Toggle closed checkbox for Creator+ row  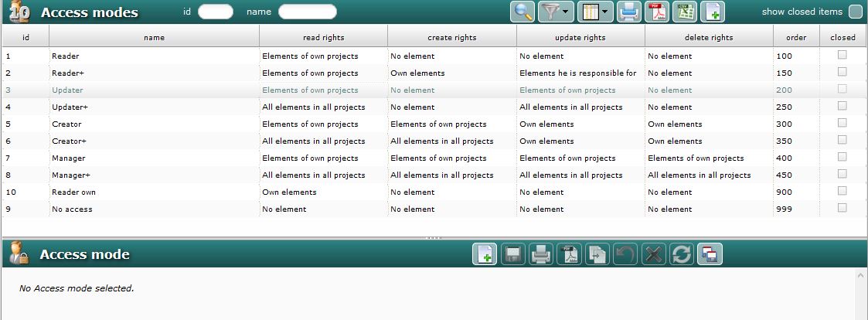842,140
